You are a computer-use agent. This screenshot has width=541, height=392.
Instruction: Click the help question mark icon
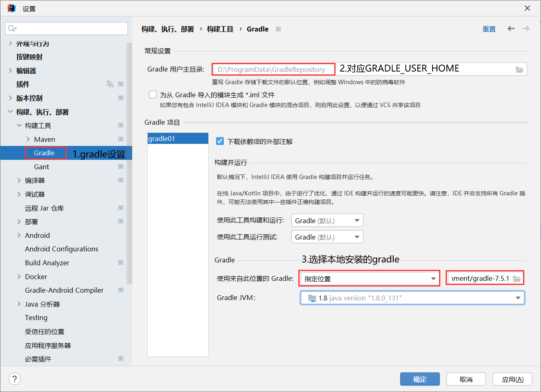click(x=15, y=379)
